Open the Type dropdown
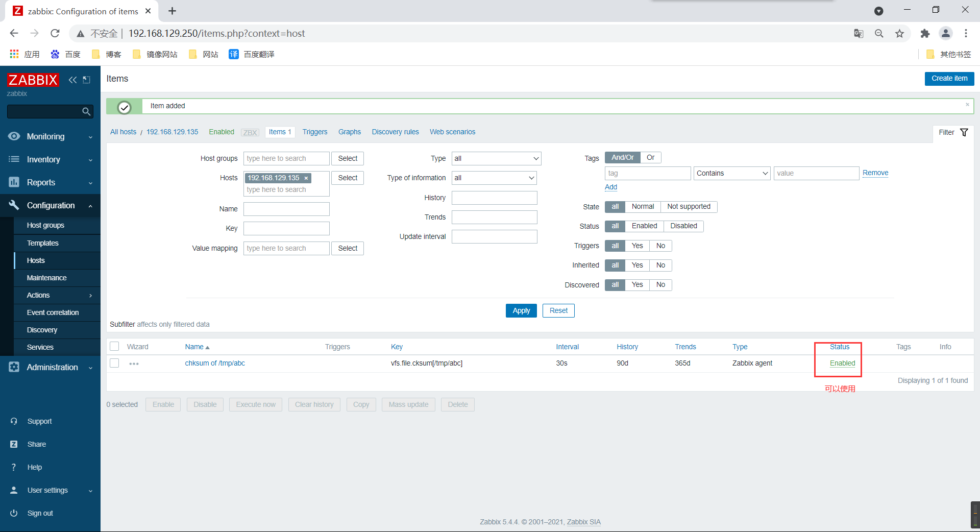 [496, 159]
